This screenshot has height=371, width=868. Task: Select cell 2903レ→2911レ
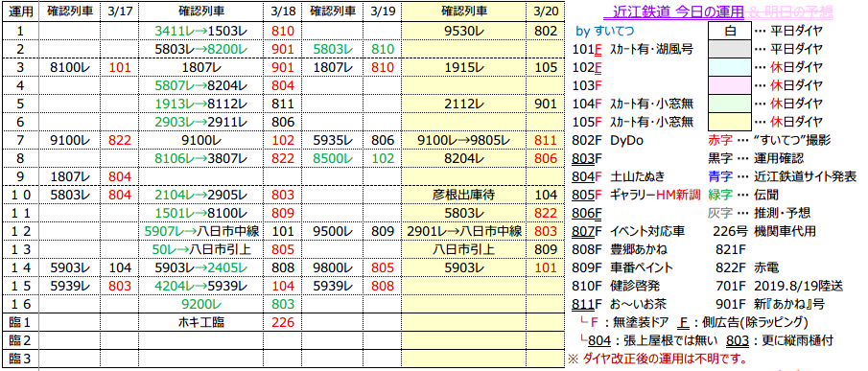(x=201, y=122)
